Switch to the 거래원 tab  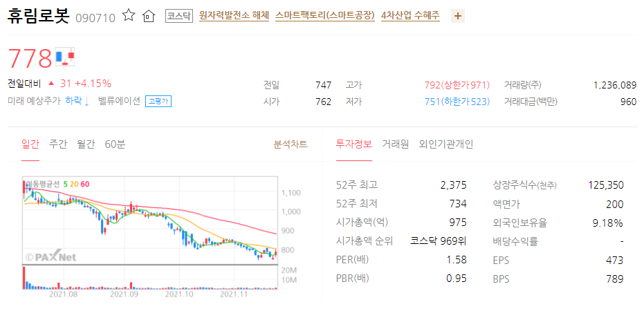pyautogui.click(x=396, y=144)
